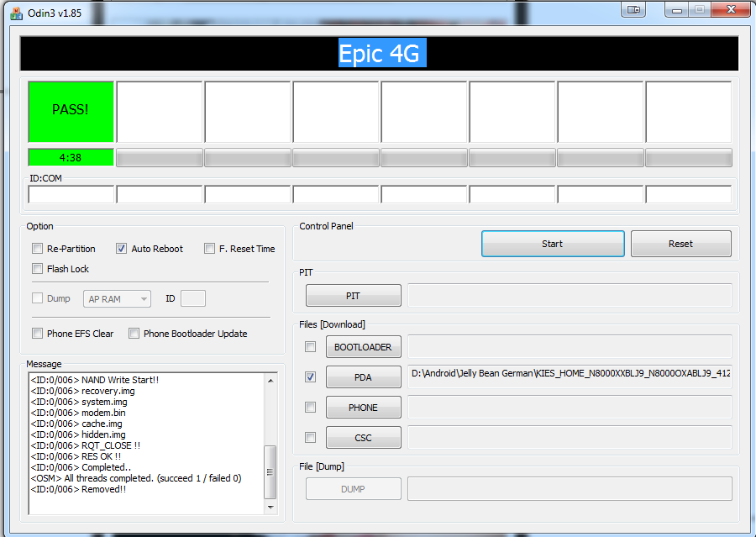
Task: Select the 'cache.img' log line
Action: (76, 424)
